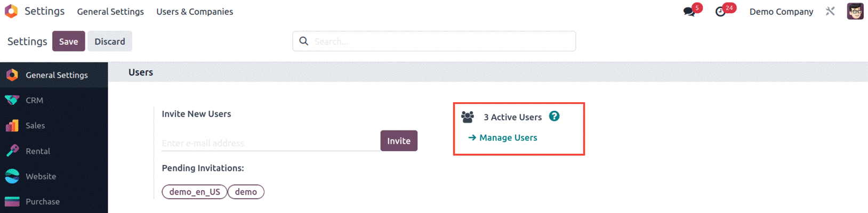Image resolution: width=868 pixels, height=213 pixels.
Task: Open the demo_en_US pending invitation
Action: click(195, 192)
